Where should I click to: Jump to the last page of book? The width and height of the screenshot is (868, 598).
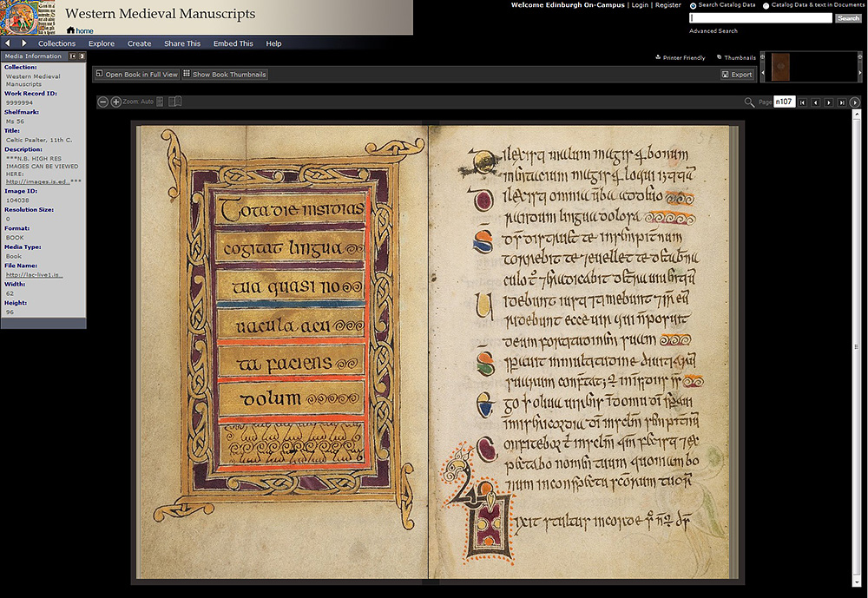841,102
